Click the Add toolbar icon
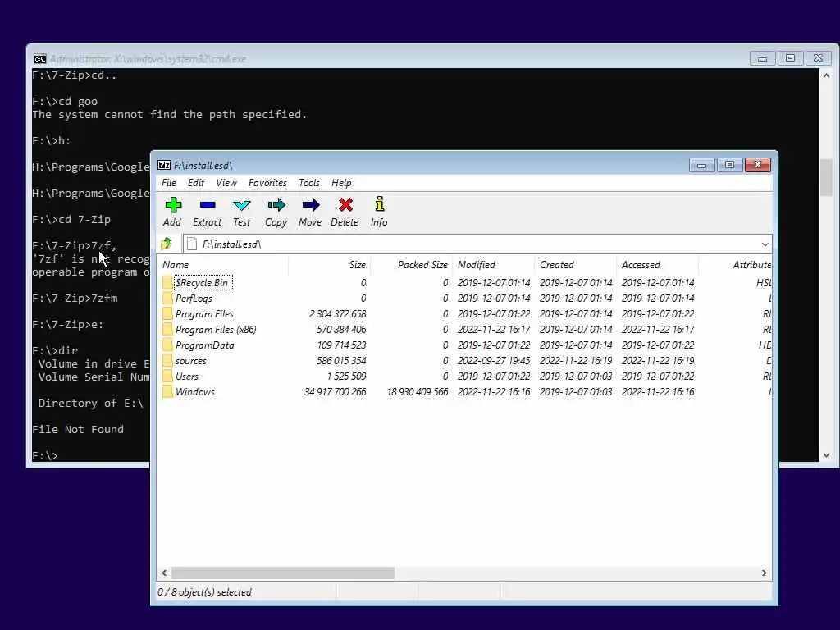The image size is (840, 630). (173, 205)
